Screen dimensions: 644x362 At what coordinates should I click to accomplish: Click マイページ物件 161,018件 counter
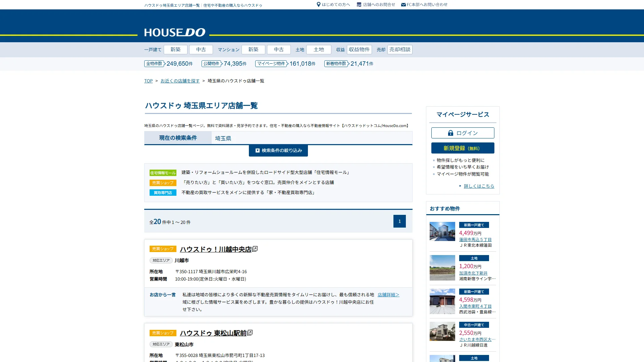pos(285,64)
